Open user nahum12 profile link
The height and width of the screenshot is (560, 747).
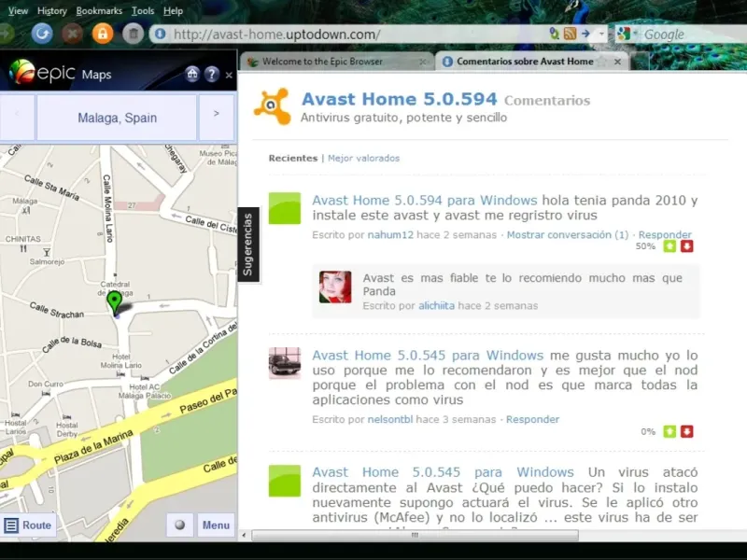click(390, 235)
